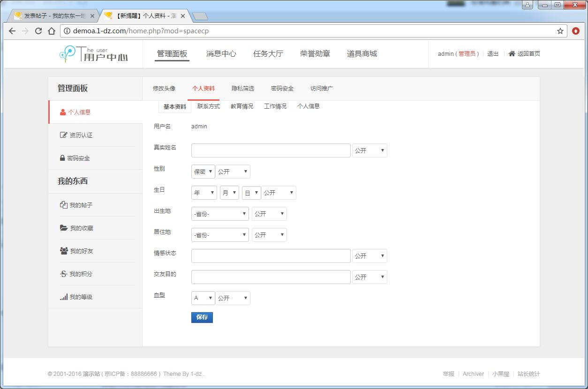Open the birthday 月 month dropdown
This screenshot has width=588, height=389.
[x=229, y=193]
